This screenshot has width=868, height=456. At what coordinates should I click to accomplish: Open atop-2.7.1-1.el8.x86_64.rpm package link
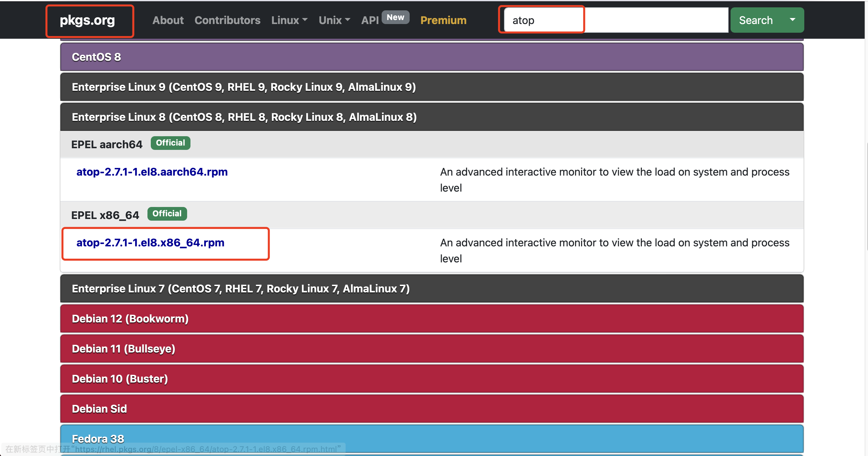pyautogui.click(x=150, y=243)
